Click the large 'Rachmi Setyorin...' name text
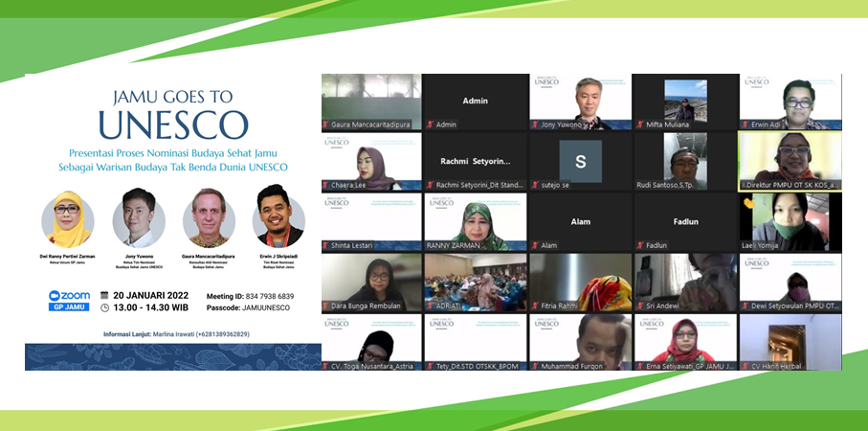Viewport: 868px width, 431px height. click(x=475, y=161)
